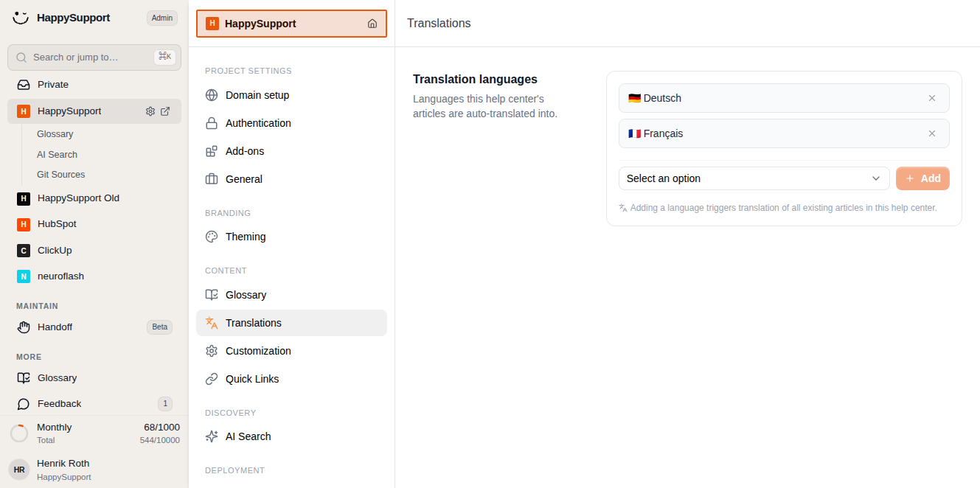Open the HubSpot project

pos(94,224)
